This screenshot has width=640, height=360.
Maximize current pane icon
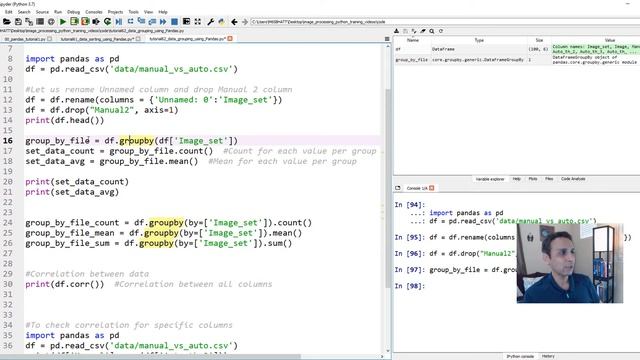tap(186, 22)
